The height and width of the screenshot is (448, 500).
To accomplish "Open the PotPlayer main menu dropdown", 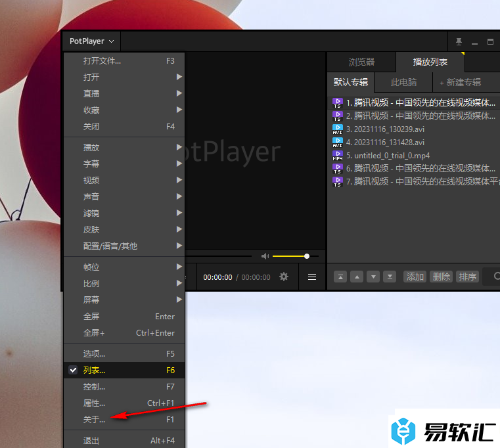I will point(91,41).
